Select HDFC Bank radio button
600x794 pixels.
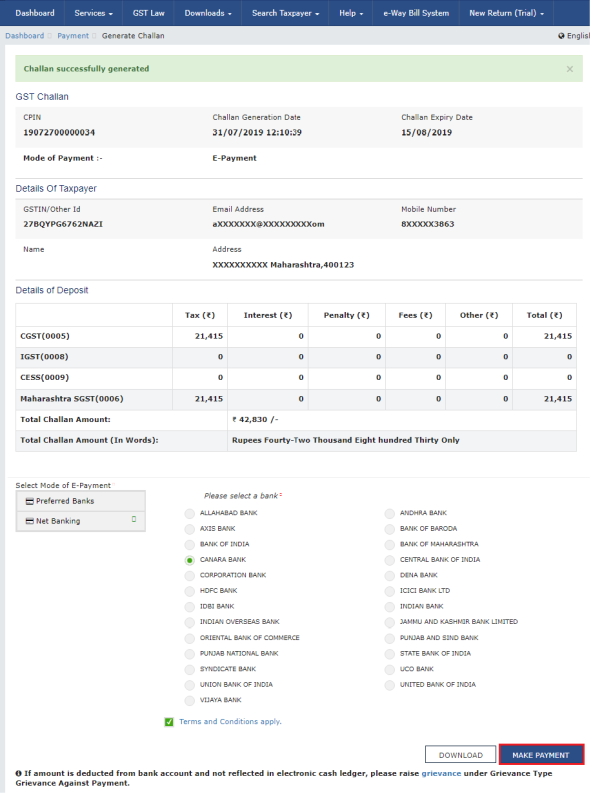pos(190,591)
